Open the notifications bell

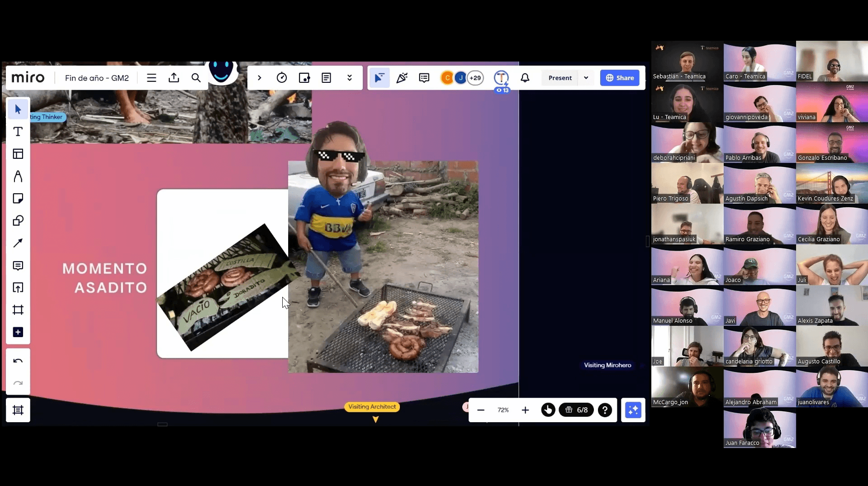tap(525, 78)
